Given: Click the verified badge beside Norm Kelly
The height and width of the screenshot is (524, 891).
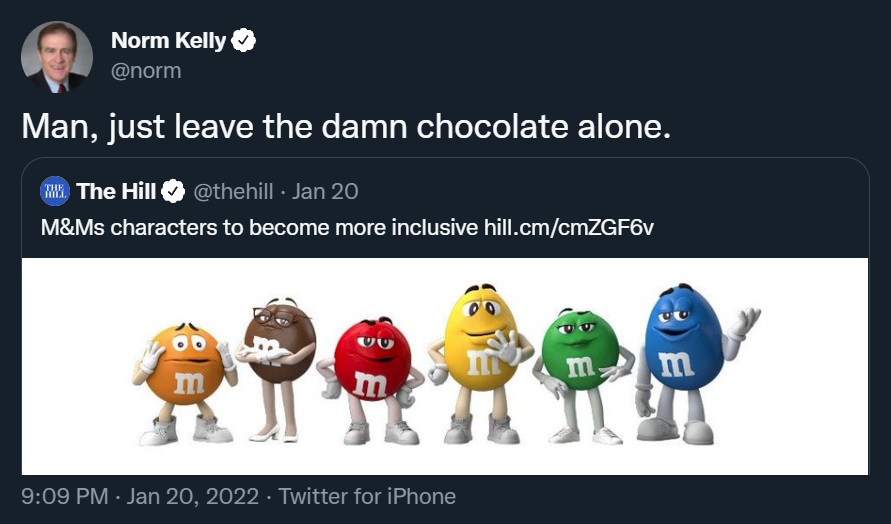Looking at the screenshot, I should click(x=244, y=41).
